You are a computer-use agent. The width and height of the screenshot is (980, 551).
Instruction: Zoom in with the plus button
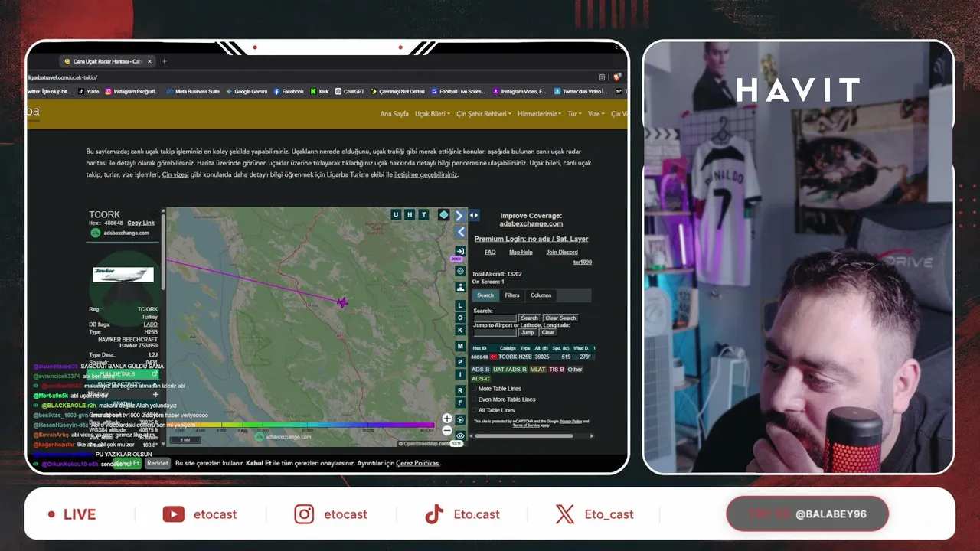click(447, 419)
